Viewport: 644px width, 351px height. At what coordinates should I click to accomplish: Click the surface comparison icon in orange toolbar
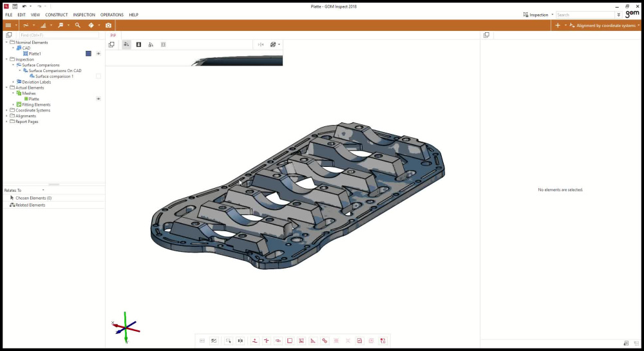click(26, 26)
